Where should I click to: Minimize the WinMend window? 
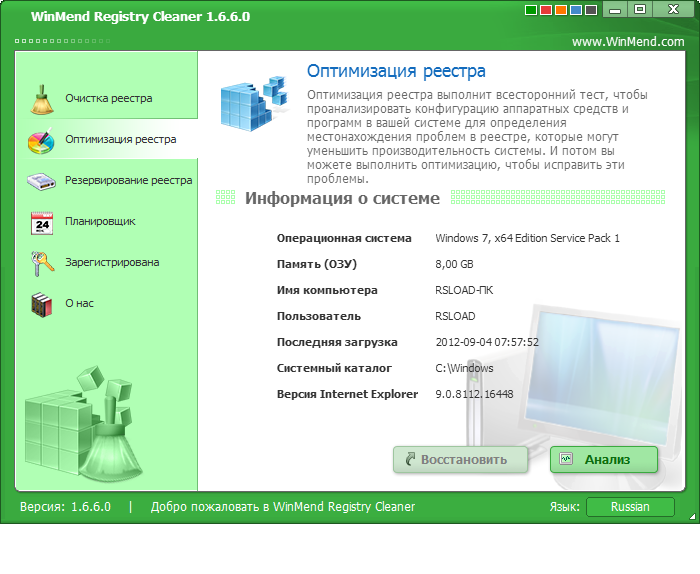(x=615, y=9)
